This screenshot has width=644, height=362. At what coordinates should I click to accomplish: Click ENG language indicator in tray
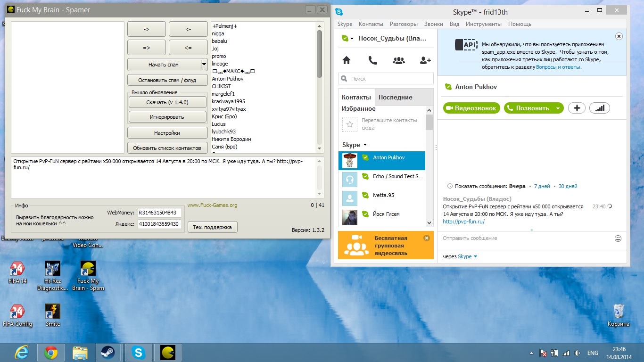click(593, 353)
